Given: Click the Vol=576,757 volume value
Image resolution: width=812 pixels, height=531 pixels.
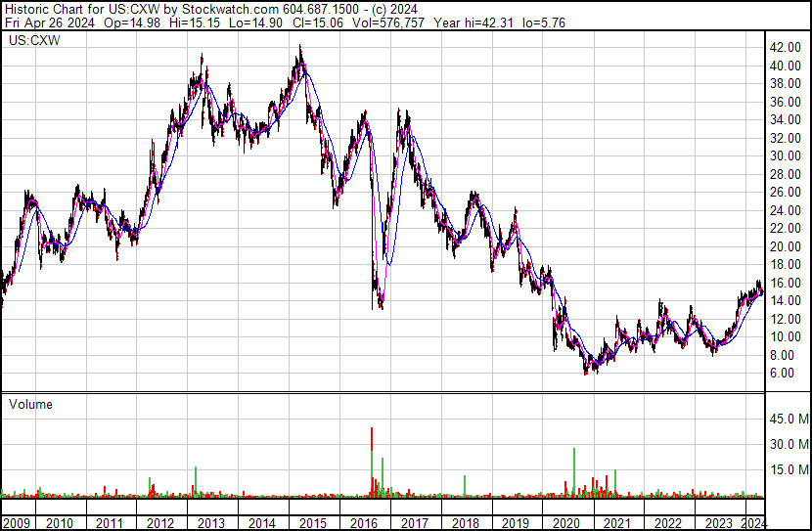Looking at the screenshot, I should [388, 22].
